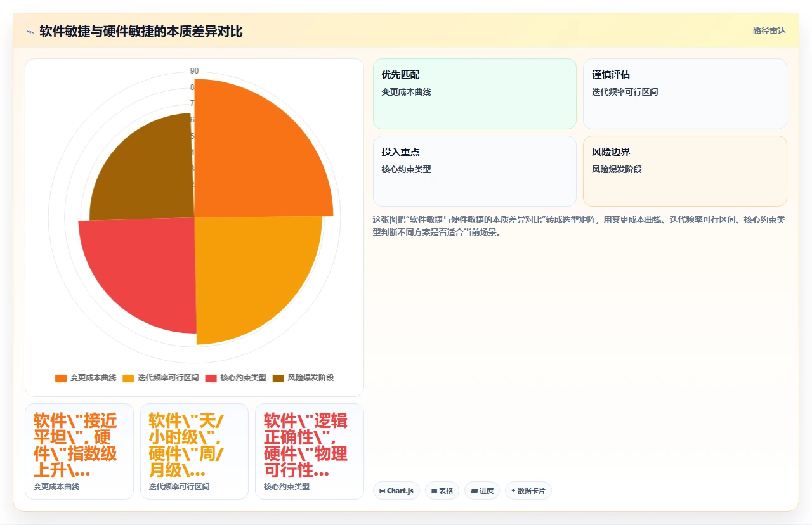Toggle the brown 风险爆发阶段 legend swatch
Screen dimensions: 812x525
click(278, 378)
